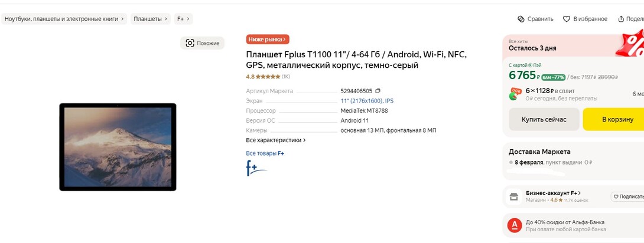Click the compare (Сравнить) icon
Image resolution: width=644 pixels, height=243 pixels.
point(521,19)
